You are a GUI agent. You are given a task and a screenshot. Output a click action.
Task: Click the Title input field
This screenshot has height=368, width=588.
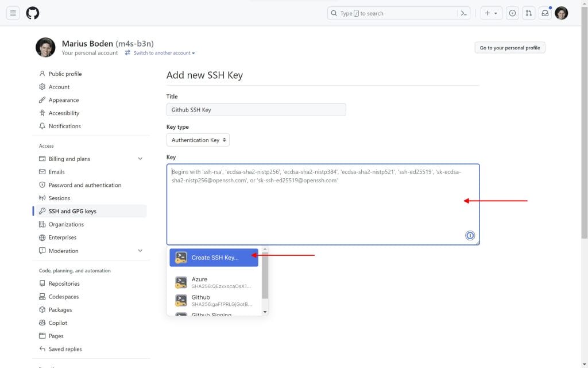click(x=256, y=110)
